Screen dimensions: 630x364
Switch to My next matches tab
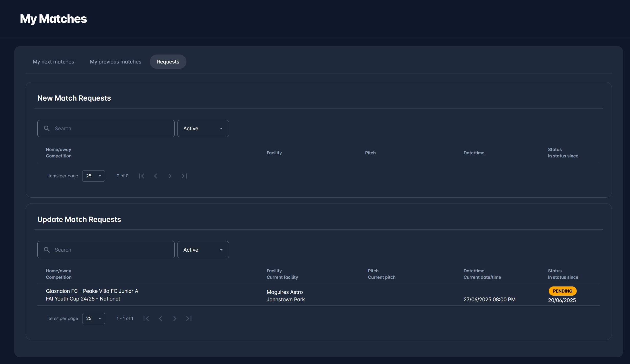pos(53,62)
